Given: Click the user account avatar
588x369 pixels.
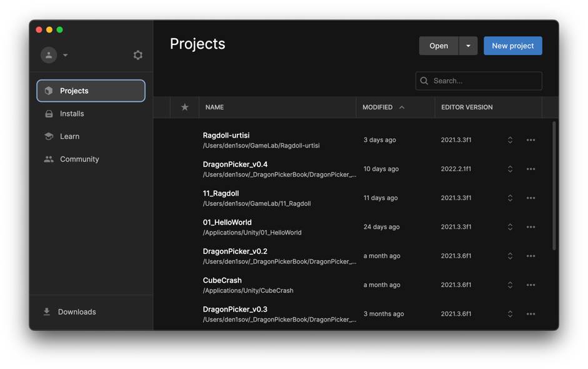Looking at the screenshot, I should [x=49, y=55].
